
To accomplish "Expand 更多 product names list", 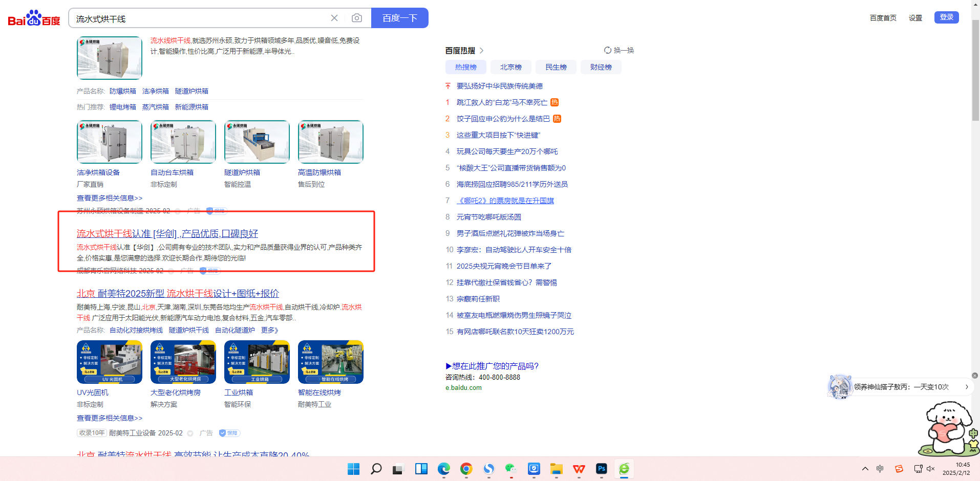I will [269, 331].
